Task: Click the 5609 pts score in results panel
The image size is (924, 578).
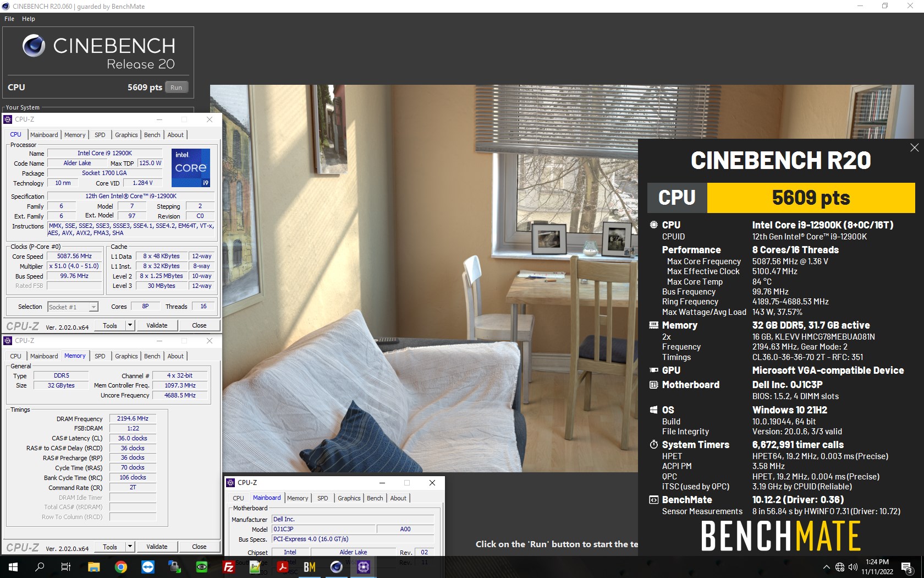Action: coord(811,198)
